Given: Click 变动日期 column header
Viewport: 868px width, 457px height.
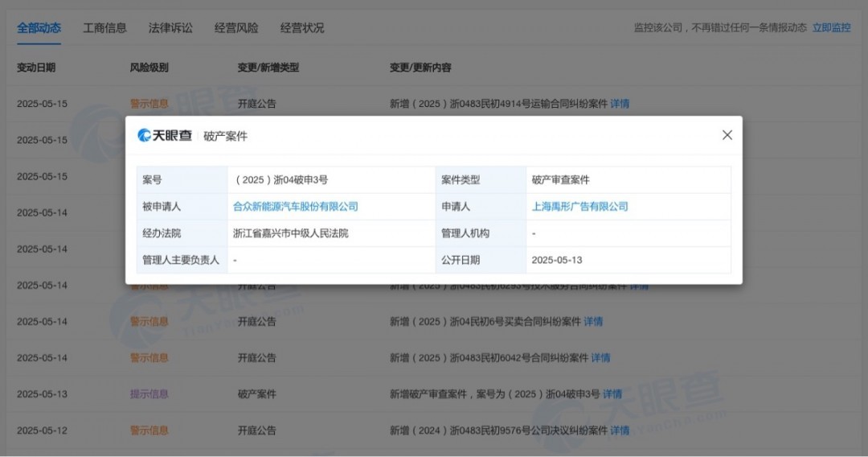Looking at the screenshot, I should (x=36, y=68).
